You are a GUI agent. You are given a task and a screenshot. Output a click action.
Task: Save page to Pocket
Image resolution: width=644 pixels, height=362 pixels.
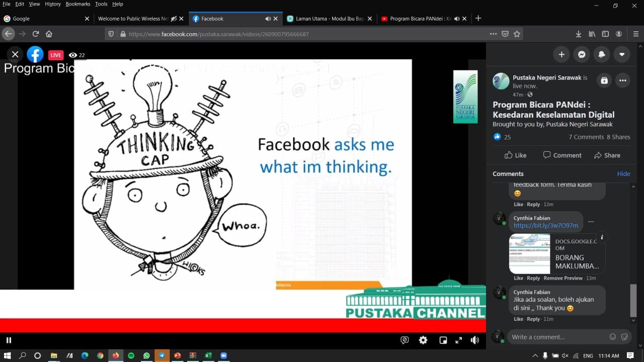coord(505,34)
